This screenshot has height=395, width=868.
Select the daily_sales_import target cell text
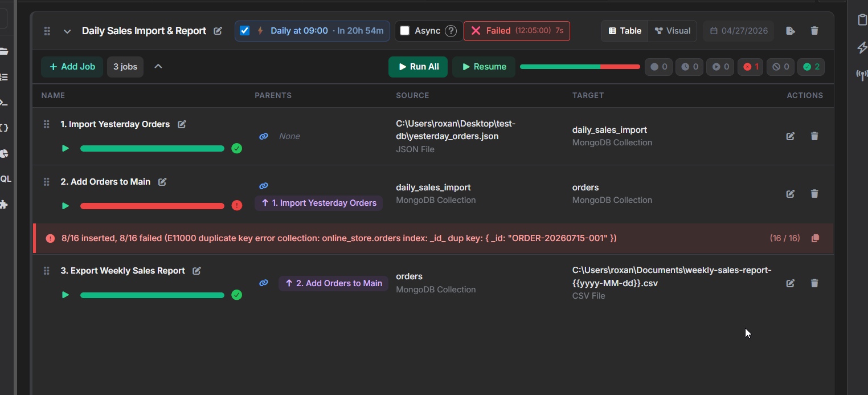[609, 130]
